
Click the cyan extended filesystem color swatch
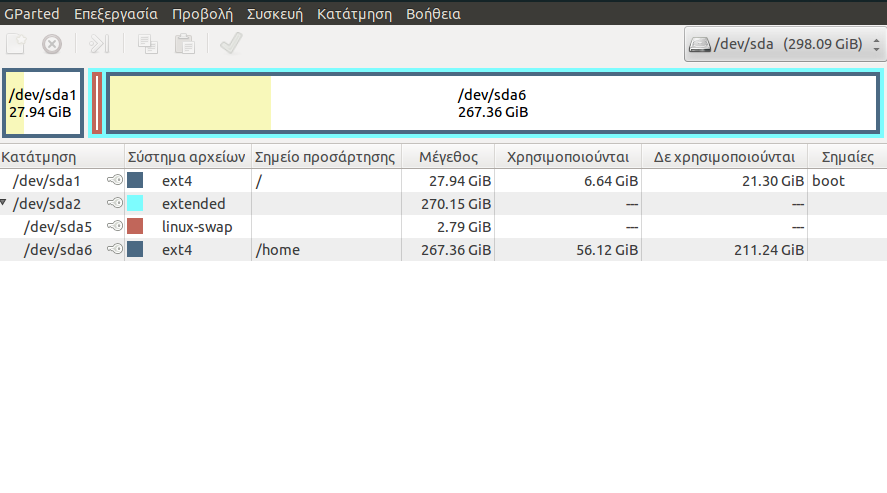click(135, 204)
